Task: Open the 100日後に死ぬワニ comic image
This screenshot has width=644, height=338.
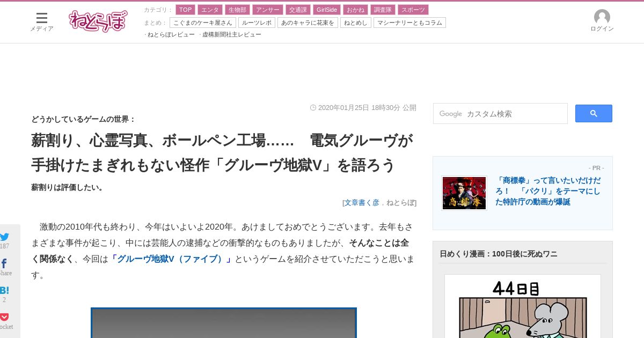Action: (x=523, y=306)
